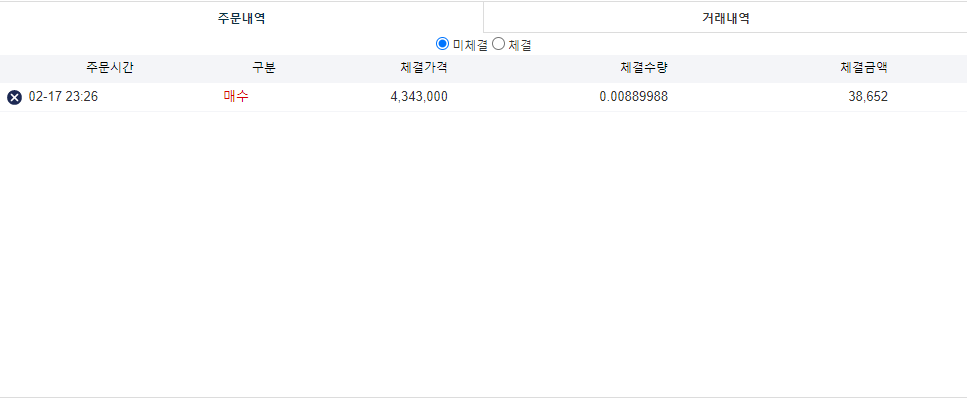967x398 pixels.
Task: Click the red 매수 label
Action: tap(236, 97)
